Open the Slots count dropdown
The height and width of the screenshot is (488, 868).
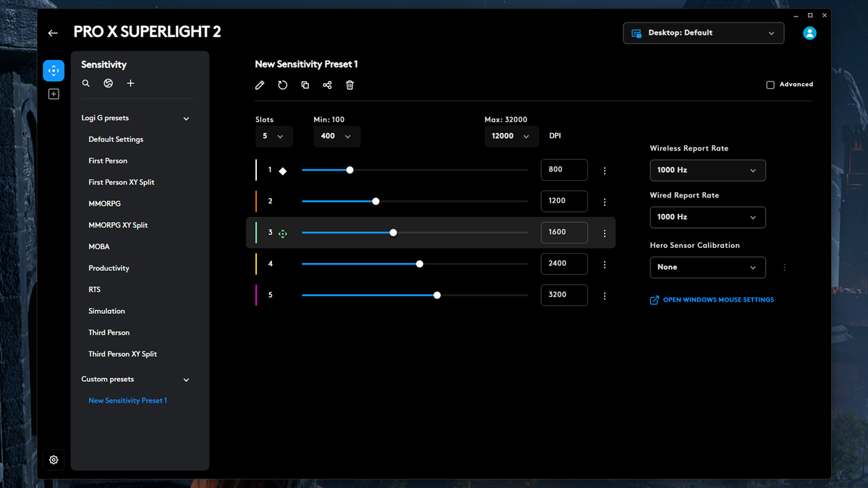(274, 136)
